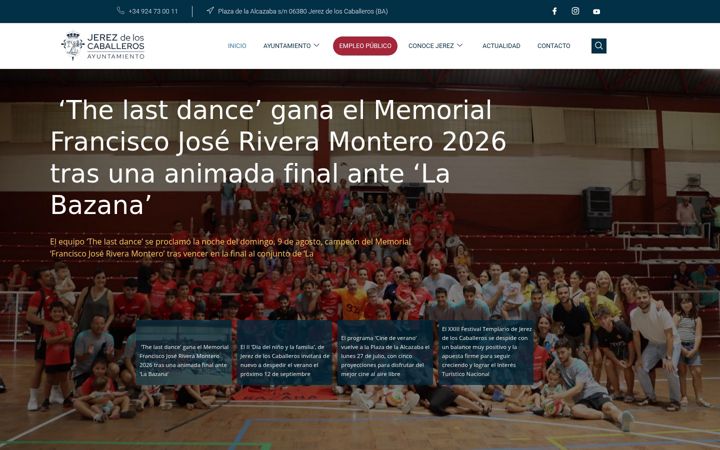Select the 'Día del niño y la familia' card
The height and width of the screenshot is (450, 720).
pos(285,353)
